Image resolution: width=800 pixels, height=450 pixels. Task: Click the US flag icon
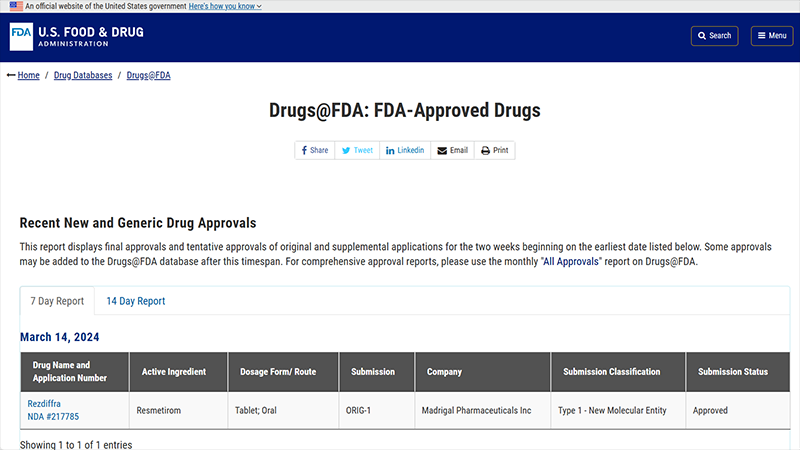tap(16, 6)
